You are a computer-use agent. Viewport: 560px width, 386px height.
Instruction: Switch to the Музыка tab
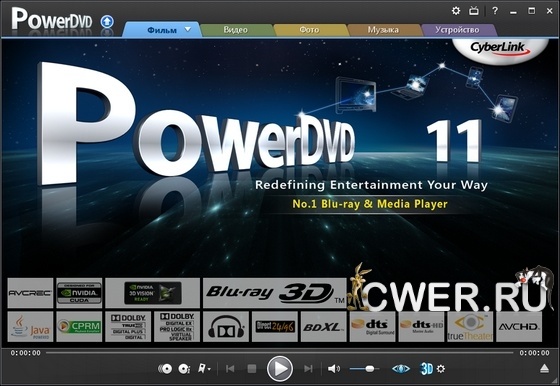[383, 30]
